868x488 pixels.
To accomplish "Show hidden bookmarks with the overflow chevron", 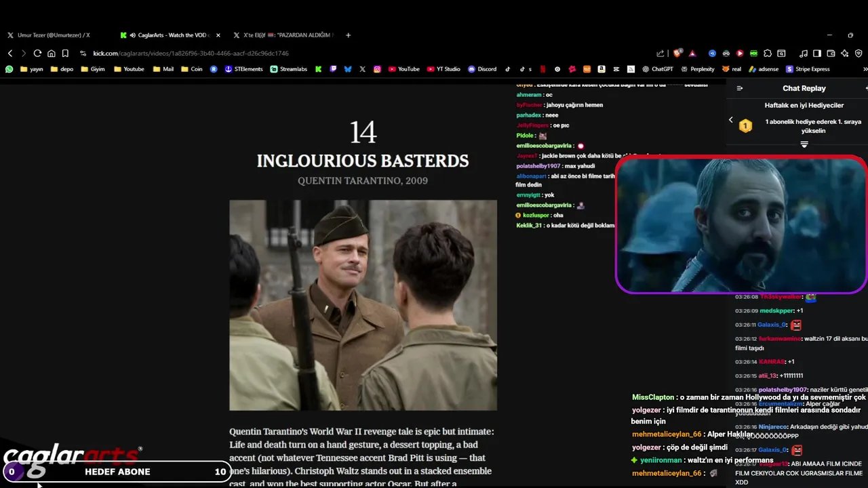I will (865, 69).
